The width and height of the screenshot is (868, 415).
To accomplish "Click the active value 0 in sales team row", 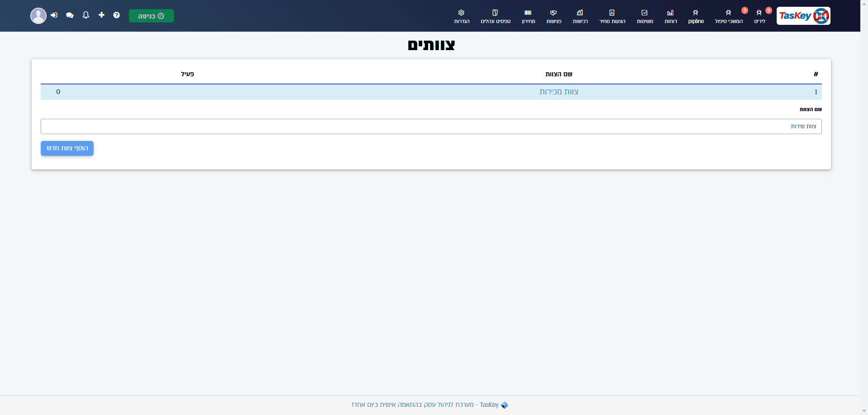I will tap(58, 92).
